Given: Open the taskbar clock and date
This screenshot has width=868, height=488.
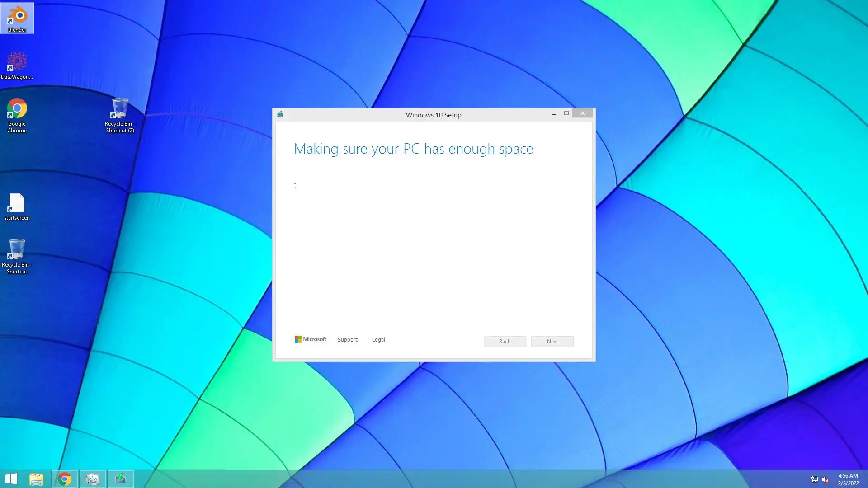Looking at the screenshot, I should point(848,479).
